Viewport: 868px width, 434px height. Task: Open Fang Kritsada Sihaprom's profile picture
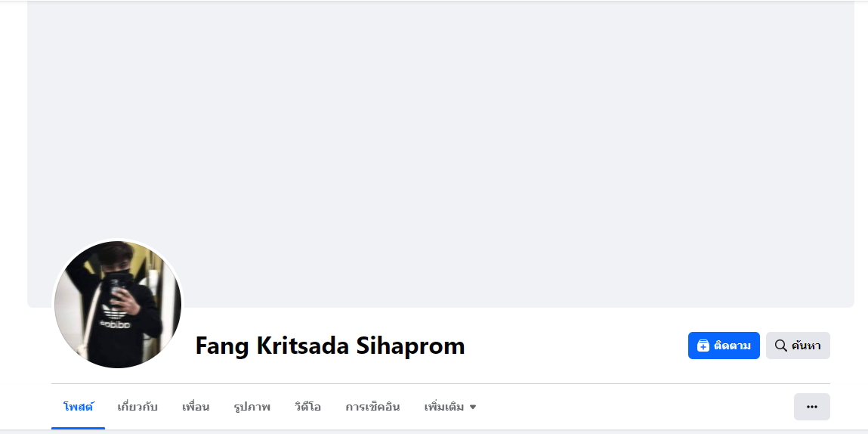click(x=117, y=304)
